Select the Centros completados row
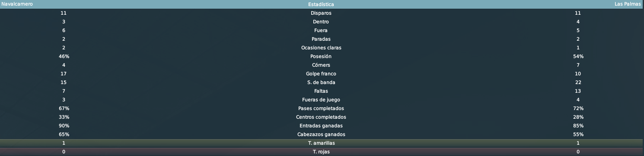Image resolution: width=644 pixels, height=156 pixels. [x=322, y=117]
